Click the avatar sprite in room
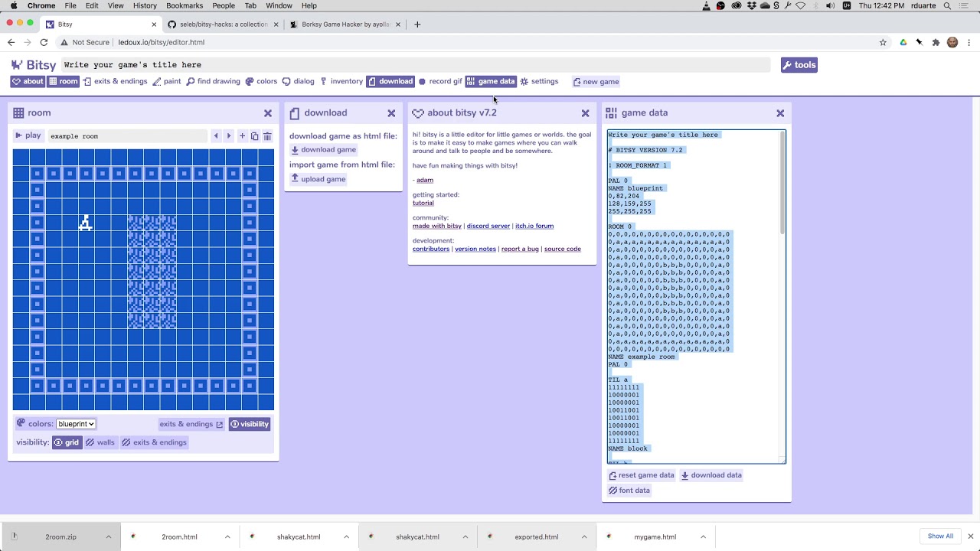Image resolution: width=980 pixels, height=551 pixels. pos(86,223)
